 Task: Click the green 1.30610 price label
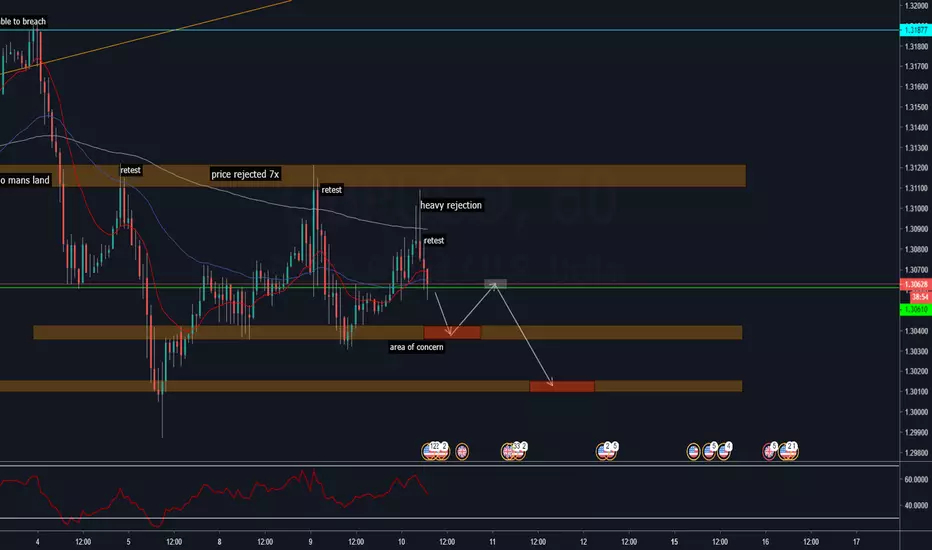coord(915,309)
